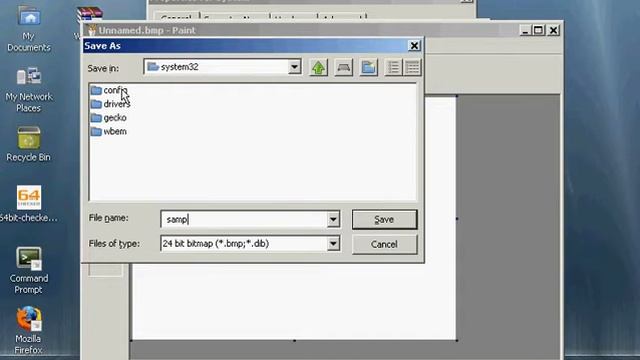The height and width of the screenshot is (360, 640).
Task: Select the wbem folder
Action: [109, 131]
